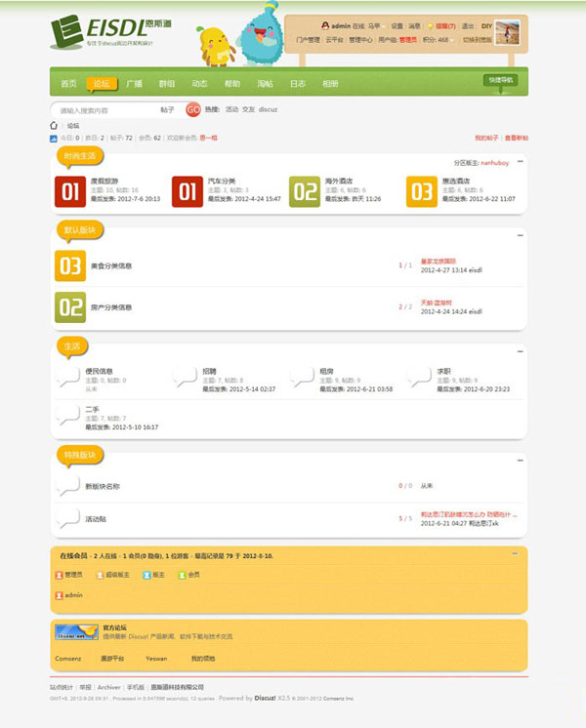Click the speech bubble icon beside 便民信息

67,377
